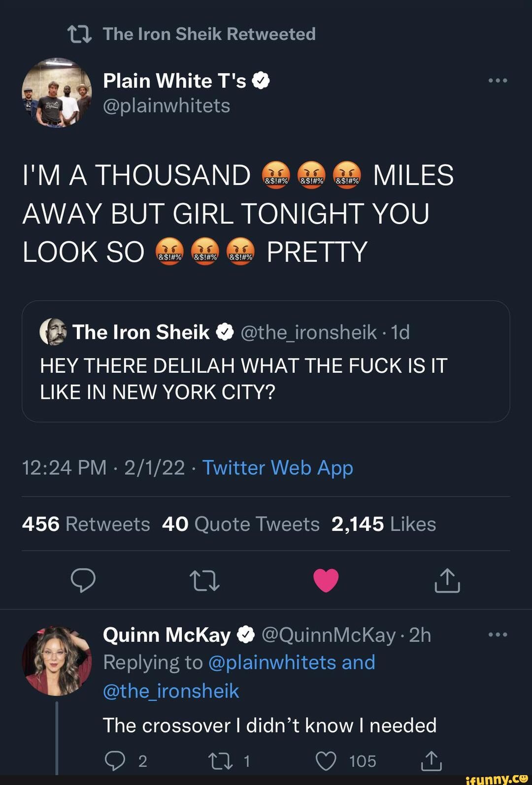The image size is (532, 785).
Task: Open the @plainwhitets profile handle
Action: coord(166,105)
